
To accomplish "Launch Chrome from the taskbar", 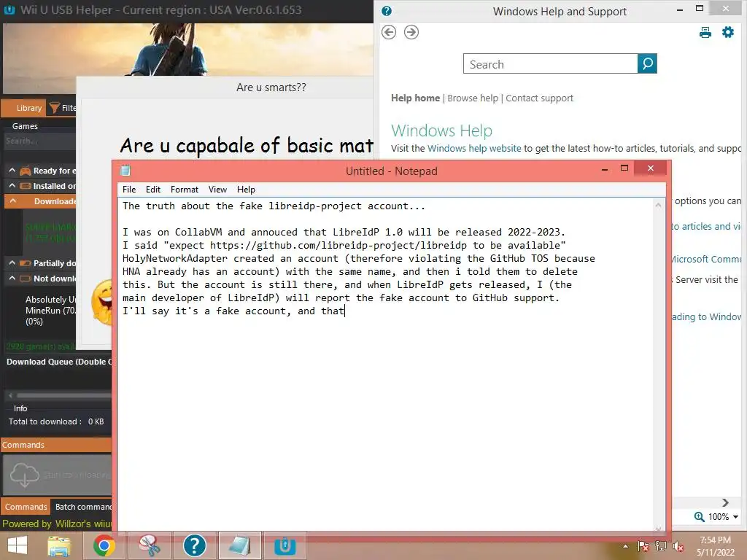I will 104,545.
